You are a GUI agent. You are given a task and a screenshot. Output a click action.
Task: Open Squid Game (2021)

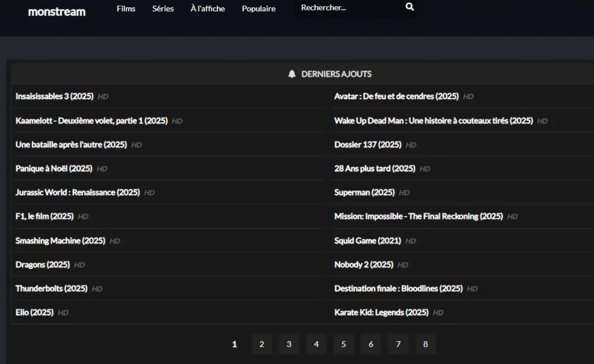367,241
